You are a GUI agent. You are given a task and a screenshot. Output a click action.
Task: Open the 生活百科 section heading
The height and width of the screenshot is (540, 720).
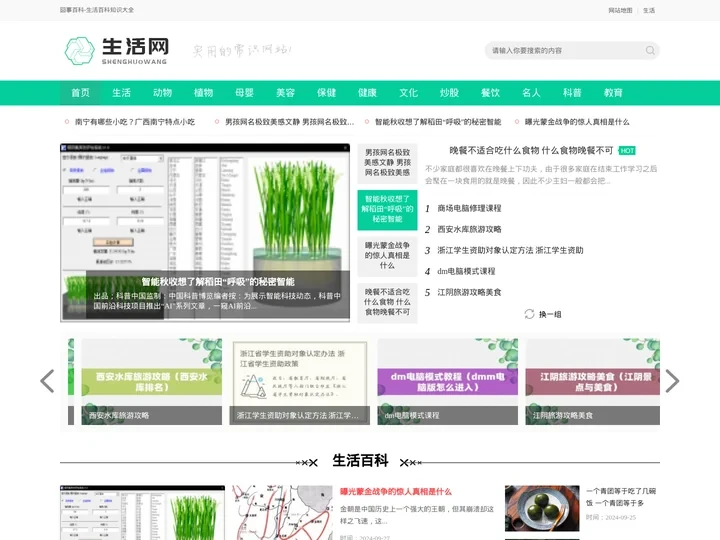(360, 461)
